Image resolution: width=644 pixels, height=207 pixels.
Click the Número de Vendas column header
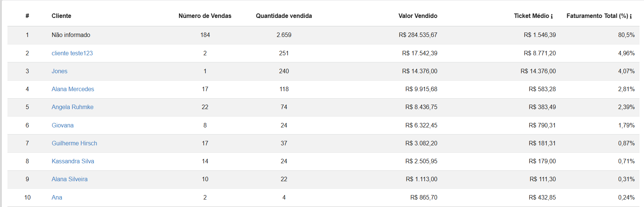(205, 16)
